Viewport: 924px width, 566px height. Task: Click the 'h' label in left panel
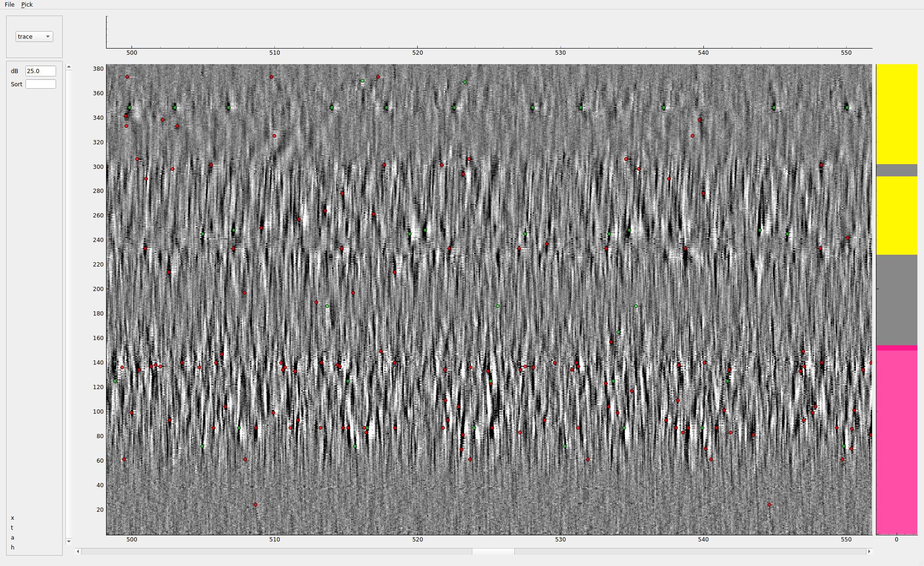tap(12, 548)
